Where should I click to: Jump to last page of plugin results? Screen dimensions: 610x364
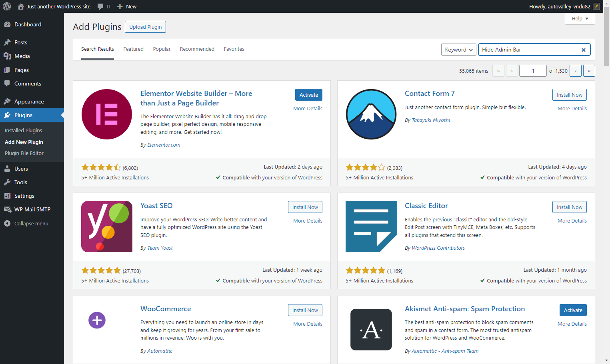pyautogui.click(x=589, y=71)
